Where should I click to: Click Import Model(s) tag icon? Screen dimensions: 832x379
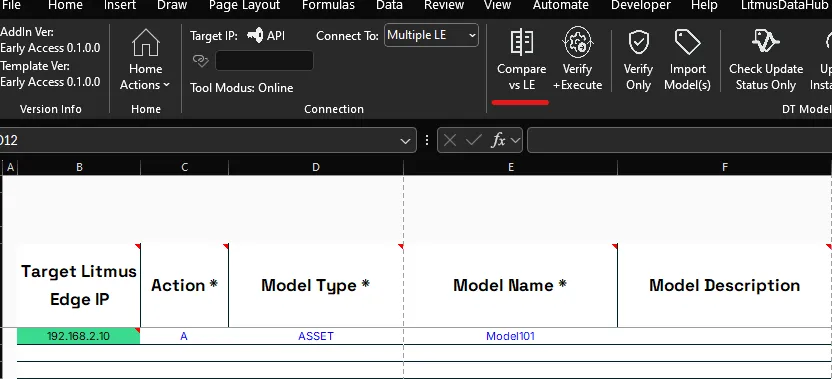pos(687,42)
